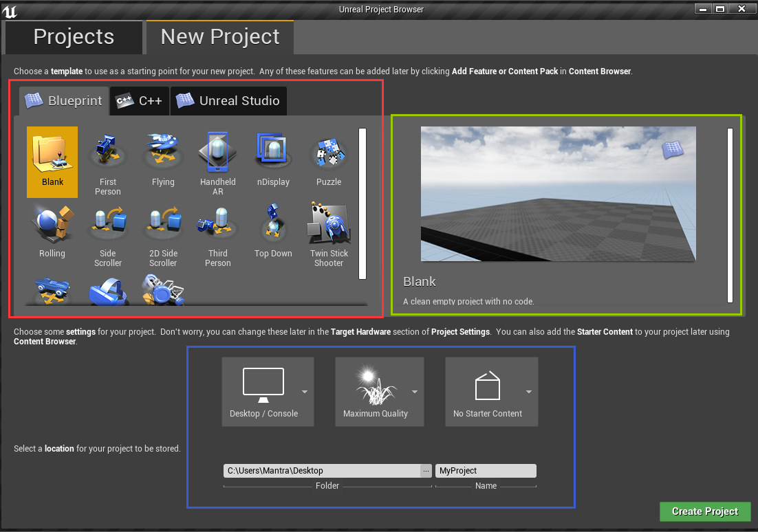This screenshot has width=758, height=532.
Task: Select the Twin Stick Shooter template
Action: pos(329,234)
